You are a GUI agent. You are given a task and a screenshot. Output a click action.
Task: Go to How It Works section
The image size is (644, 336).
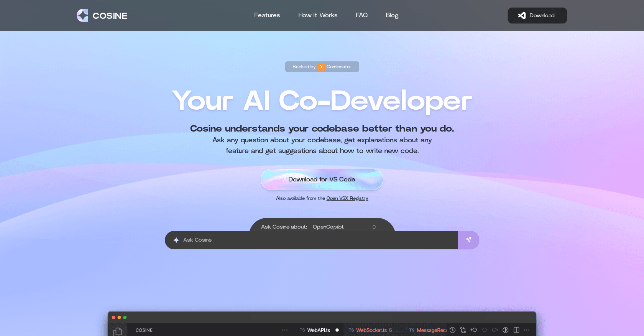[318, 15]
